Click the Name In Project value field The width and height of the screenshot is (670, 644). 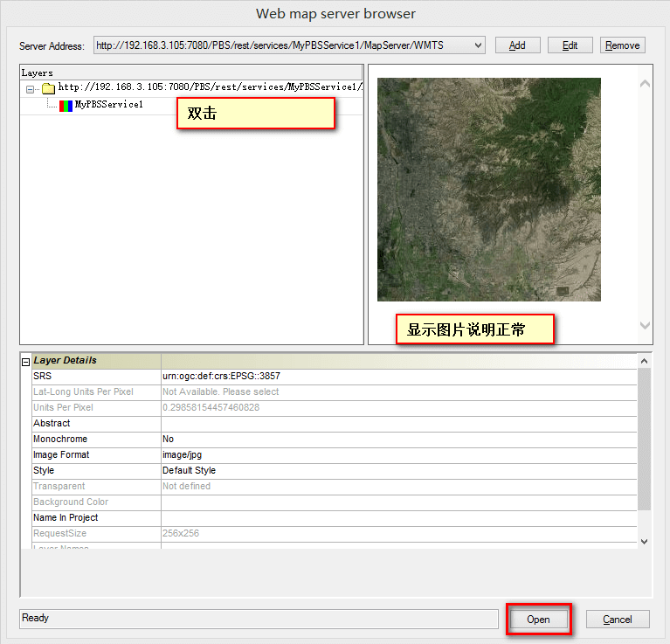(x=398, y=518)
